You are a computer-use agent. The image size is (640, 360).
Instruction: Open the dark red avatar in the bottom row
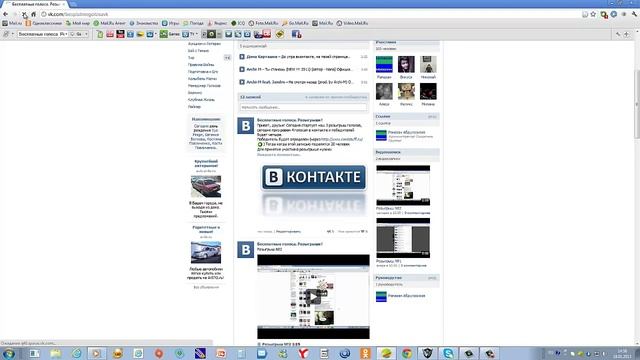pyautogui.click(x=428, y=91)
